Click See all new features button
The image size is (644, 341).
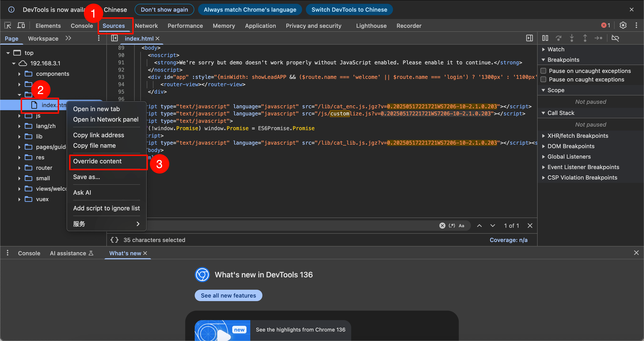[228, 295]
